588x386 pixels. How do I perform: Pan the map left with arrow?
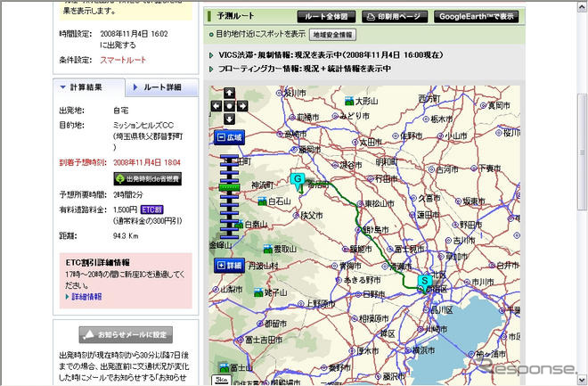[217, 106]
